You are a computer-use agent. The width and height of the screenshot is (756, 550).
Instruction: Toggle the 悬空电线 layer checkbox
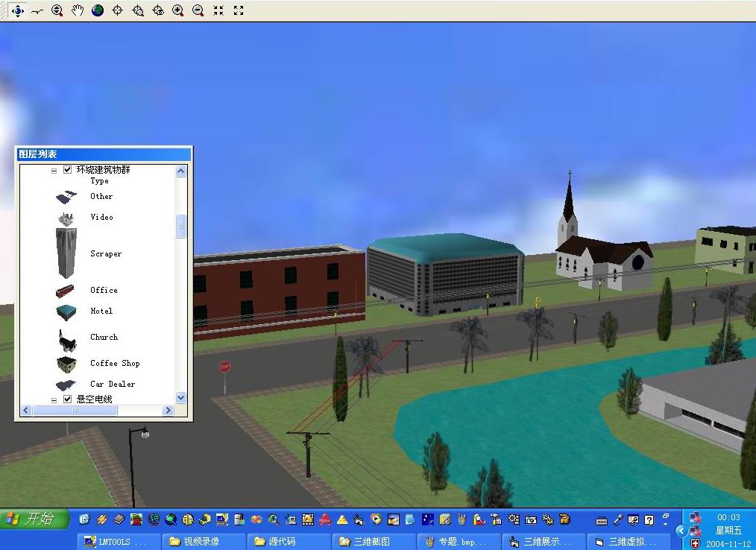pos(68,399)
